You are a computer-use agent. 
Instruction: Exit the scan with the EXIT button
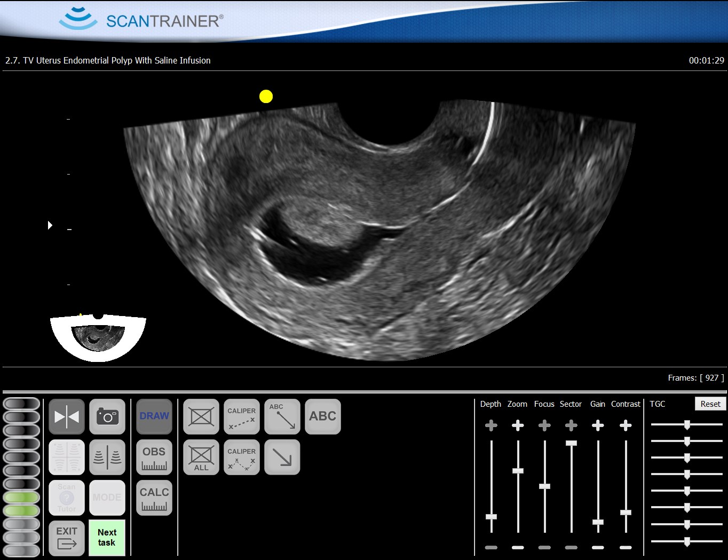pos(67,538)
